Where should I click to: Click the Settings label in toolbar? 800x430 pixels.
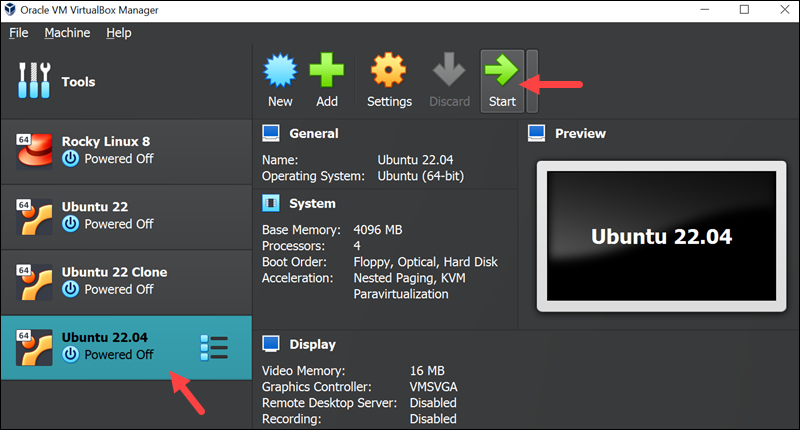(x=389, y=102)
